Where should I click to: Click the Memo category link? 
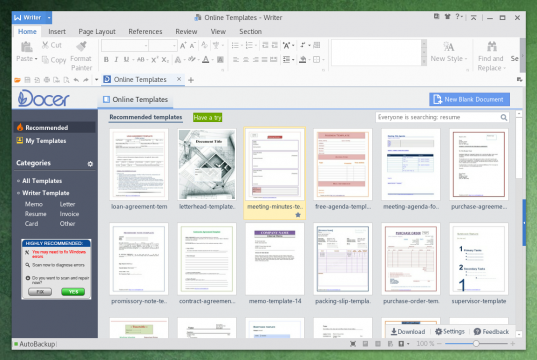click(x=34, y=204)
